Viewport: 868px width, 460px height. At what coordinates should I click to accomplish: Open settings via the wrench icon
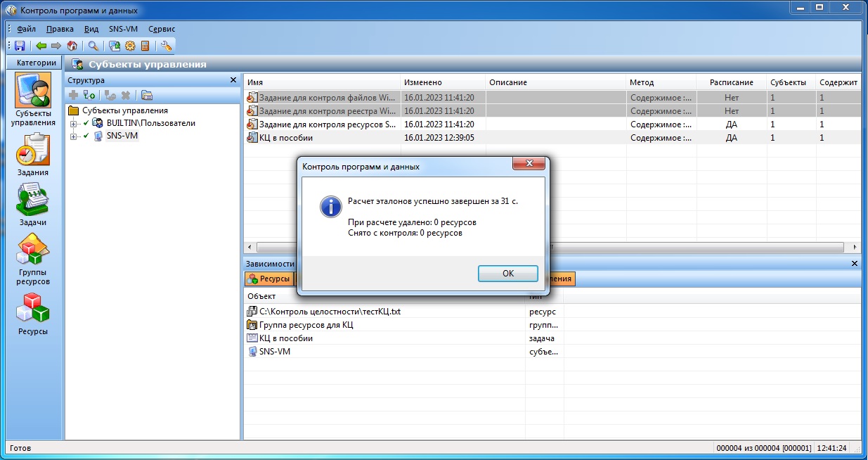pyautogui.click(x=167, y=46)
